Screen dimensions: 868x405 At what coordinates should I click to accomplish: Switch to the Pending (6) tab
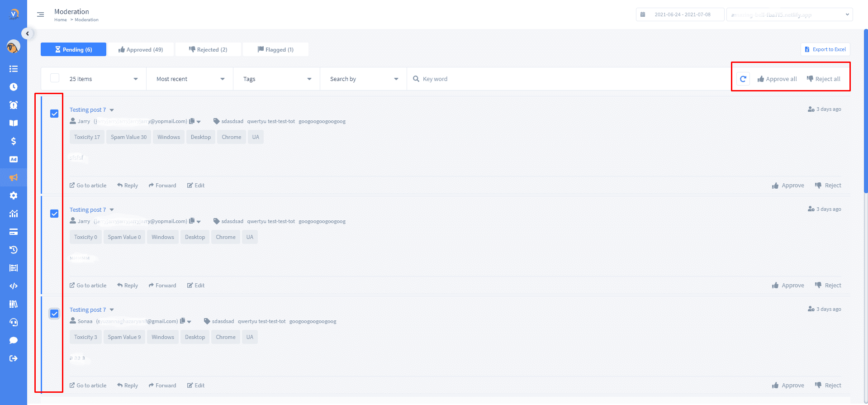point(73,49)
